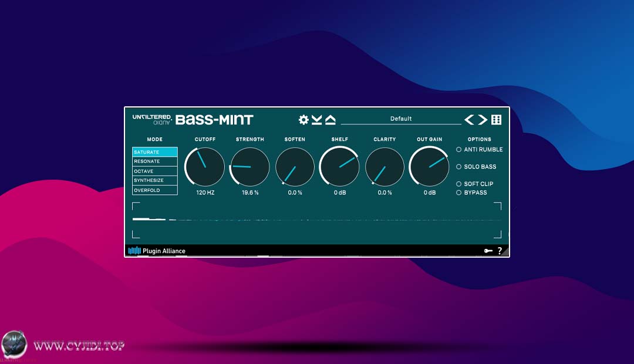The width and height of the screenshot is (634, 364).
Task: Click the 0 dB out gain value
Action: pos(430,193)
